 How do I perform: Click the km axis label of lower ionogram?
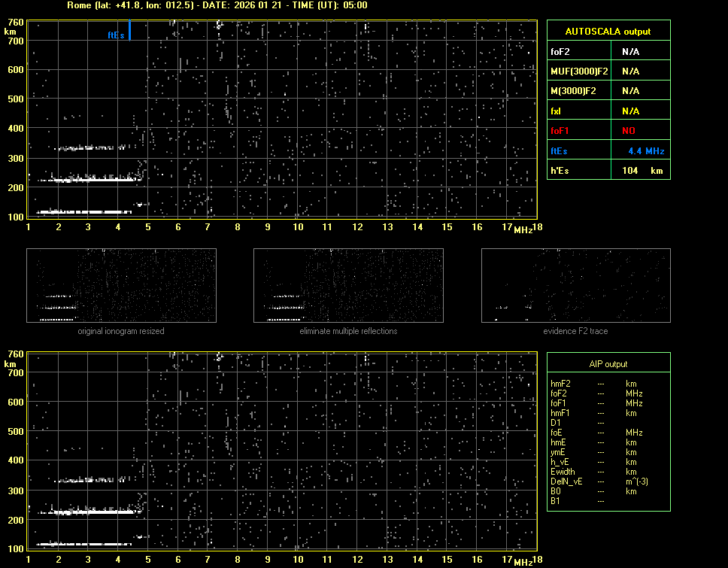tap(10, 363)
